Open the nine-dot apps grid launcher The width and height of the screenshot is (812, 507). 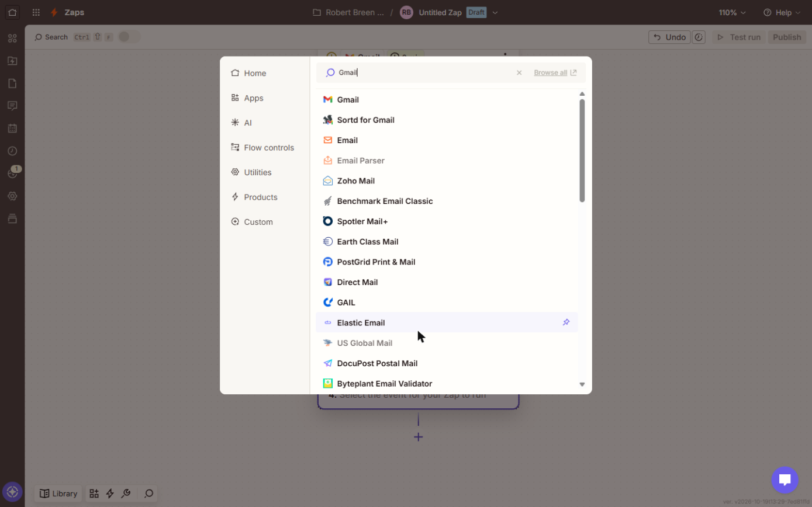pos(36,12)
